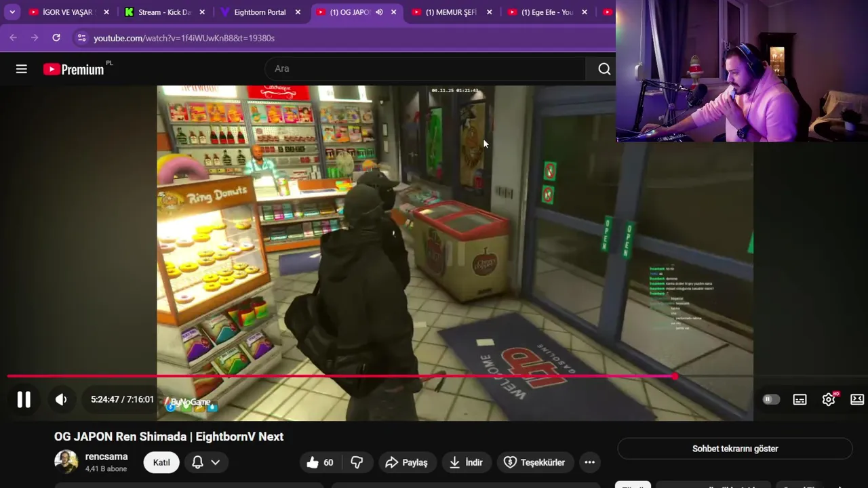The height and width of the screenshot is (488, 868).
Task: Click the video title OG JAPON Ren Shimada
Action: point(169,436)
